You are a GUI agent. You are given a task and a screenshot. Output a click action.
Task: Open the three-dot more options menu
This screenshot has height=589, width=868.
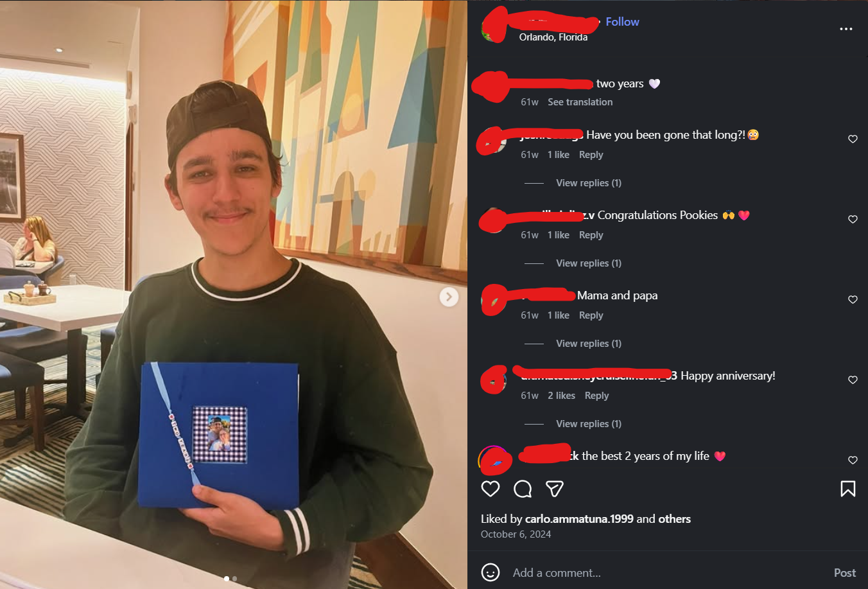846,29
